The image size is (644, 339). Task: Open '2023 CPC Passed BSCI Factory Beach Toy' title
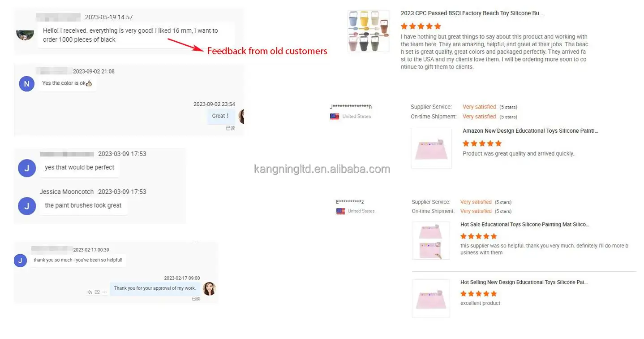click(x=472, y=13)
